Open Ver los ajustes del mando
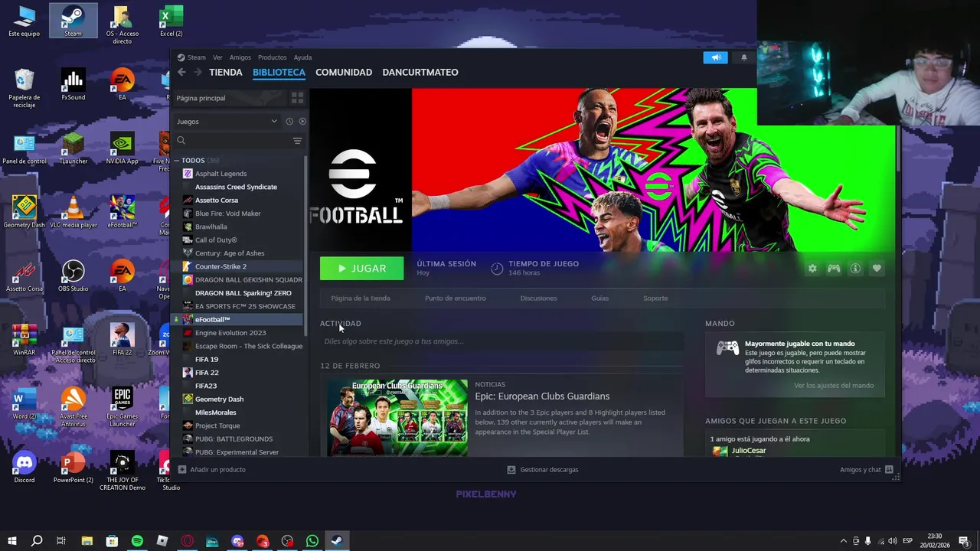This screenshot has height=551, width=980. tap(834, 386)
